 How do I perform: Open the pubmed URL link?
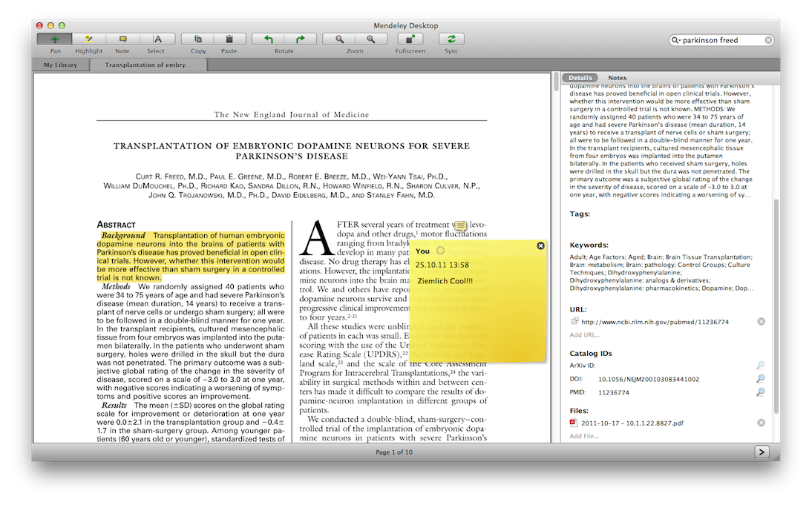655,322
